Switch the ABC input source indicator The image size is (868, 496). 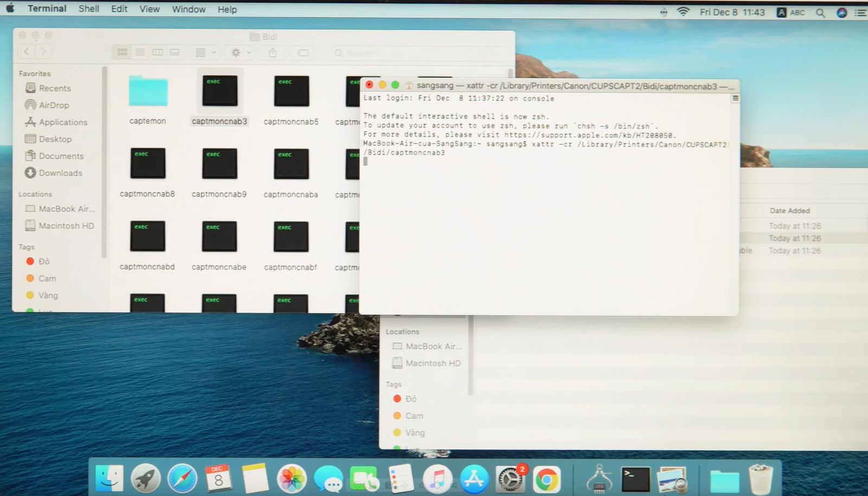click(x=791, y=12)
